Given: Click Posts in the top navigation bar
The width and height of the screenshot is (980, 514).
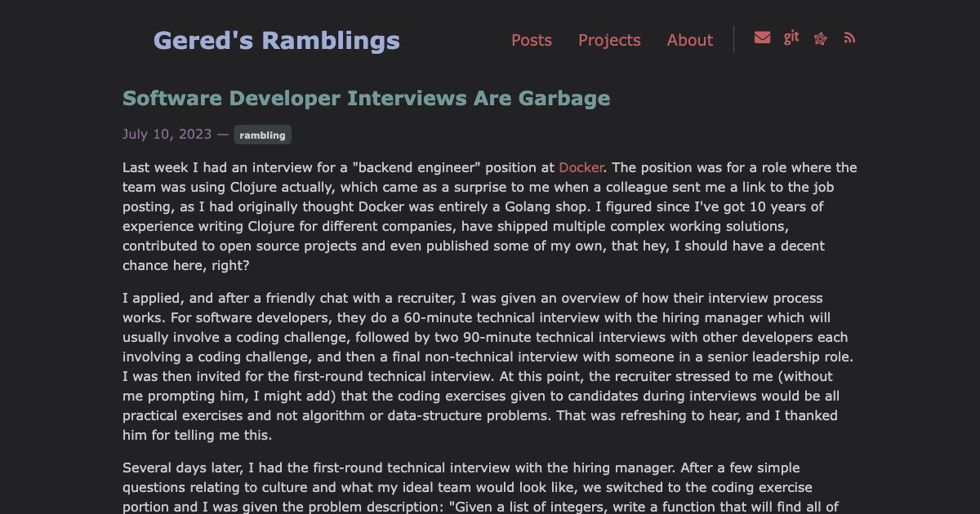Looking at the screenshot, I should (x=532, y=40).
